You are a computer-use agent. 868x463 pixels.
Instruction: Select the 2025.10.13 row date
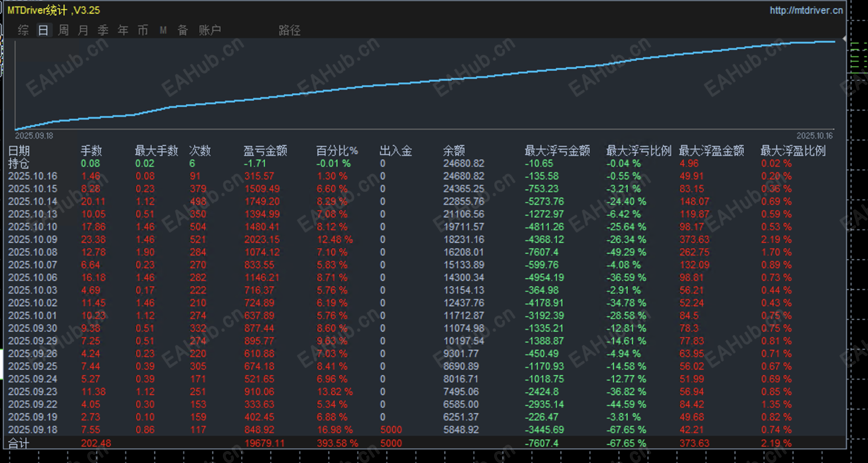coord(33,214)
